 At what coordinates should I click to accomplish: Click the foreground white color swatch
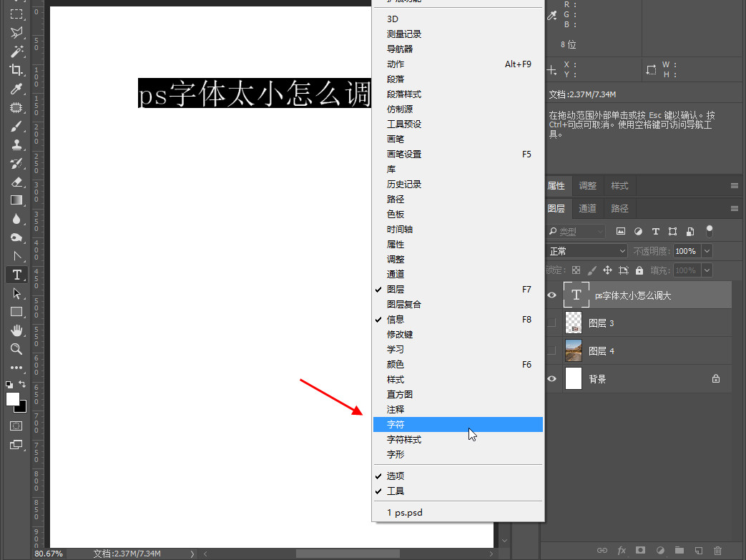[x=13, y=399]
